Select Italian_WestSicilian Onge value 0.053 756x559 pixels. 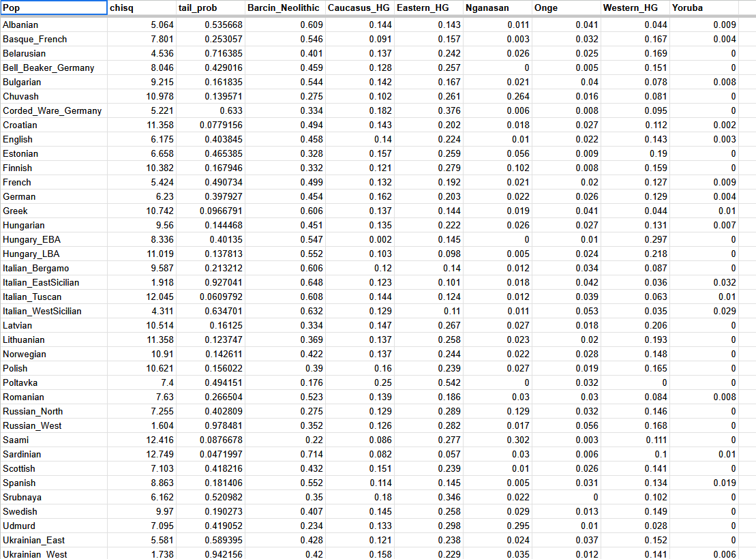tap(587, 311)
